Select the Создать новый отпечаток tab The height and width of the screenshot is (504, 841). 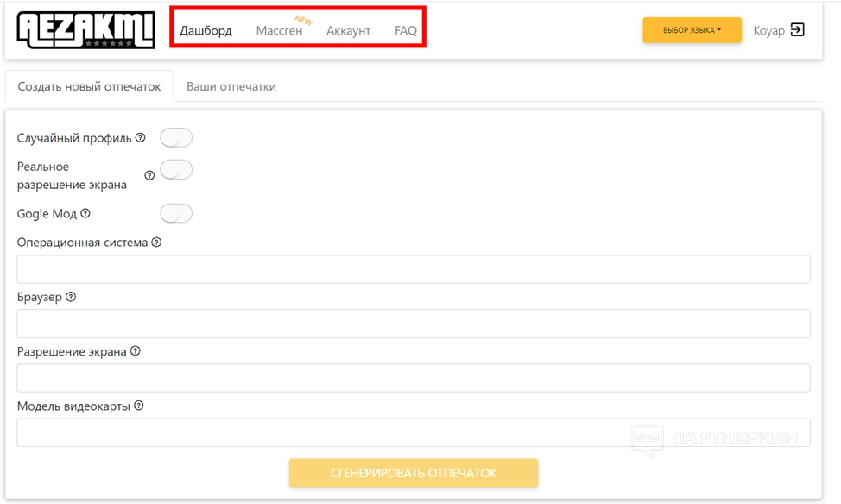pos(89,86)
